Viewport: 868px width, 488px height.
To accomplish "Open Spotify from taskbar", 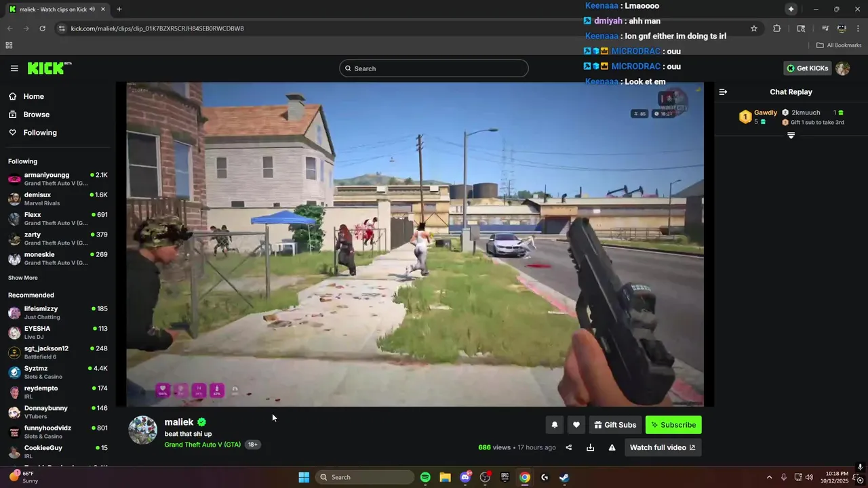I will click(x=425, y=477).
